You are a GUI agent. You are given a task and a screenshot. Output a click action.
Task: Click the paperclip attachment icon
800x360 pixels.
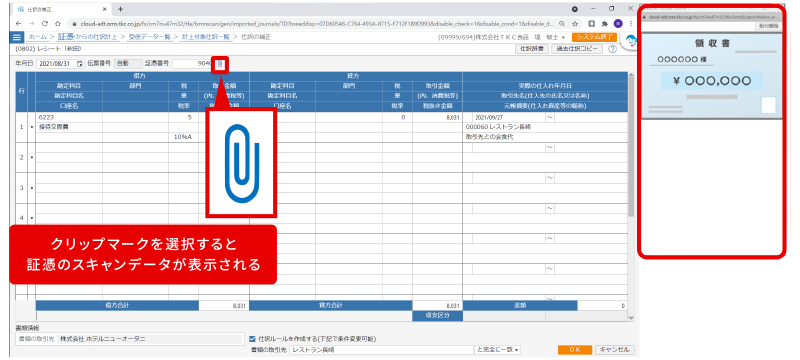[220, 64]
